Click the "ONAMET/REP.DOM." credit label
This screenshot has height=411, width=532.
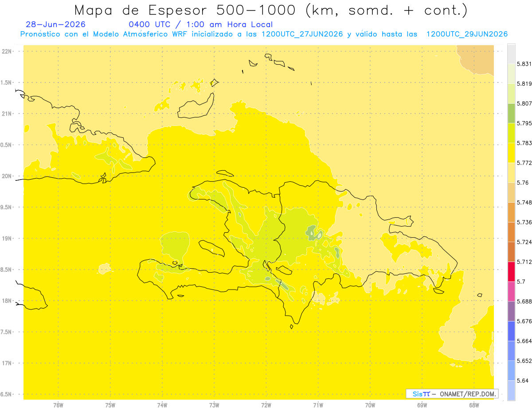(x=468, y=394)
